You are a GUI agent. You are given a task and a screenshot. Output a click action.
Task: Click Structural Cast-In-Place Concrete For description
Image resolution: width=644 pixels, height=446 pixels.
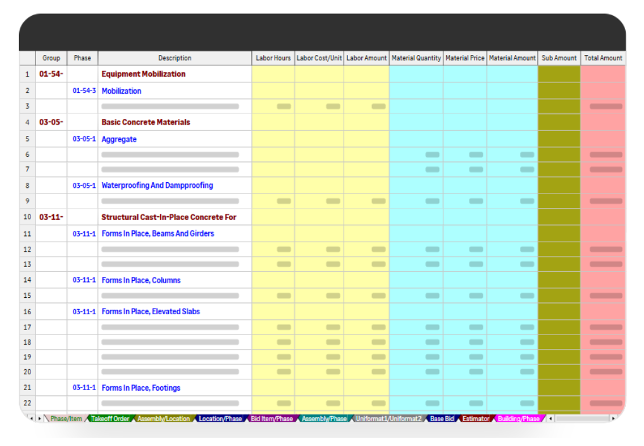click(169, 217)
